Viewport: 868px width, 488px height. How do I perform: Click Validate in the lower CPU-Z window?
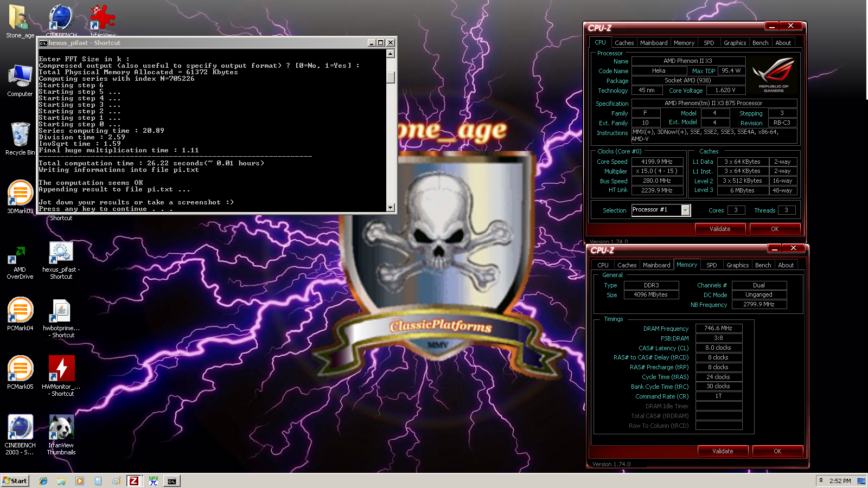point(723,451)
